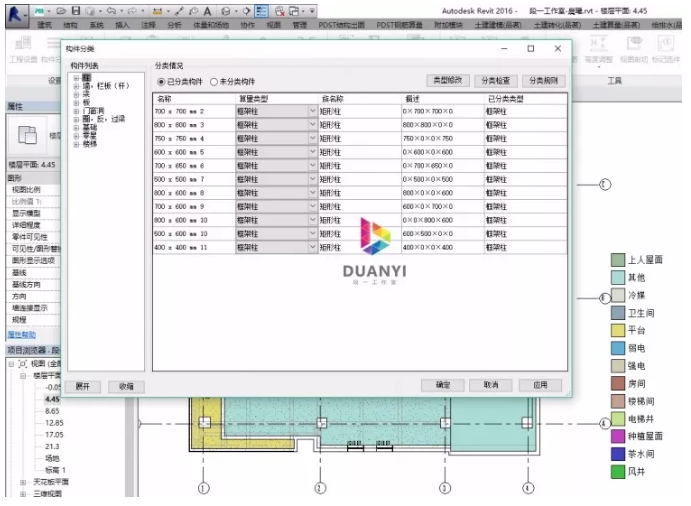Screen dimensions: 691x506
Task: Click the Aligned Dimension icon in quick access toolbar
Action: click(x=179, y=11)
